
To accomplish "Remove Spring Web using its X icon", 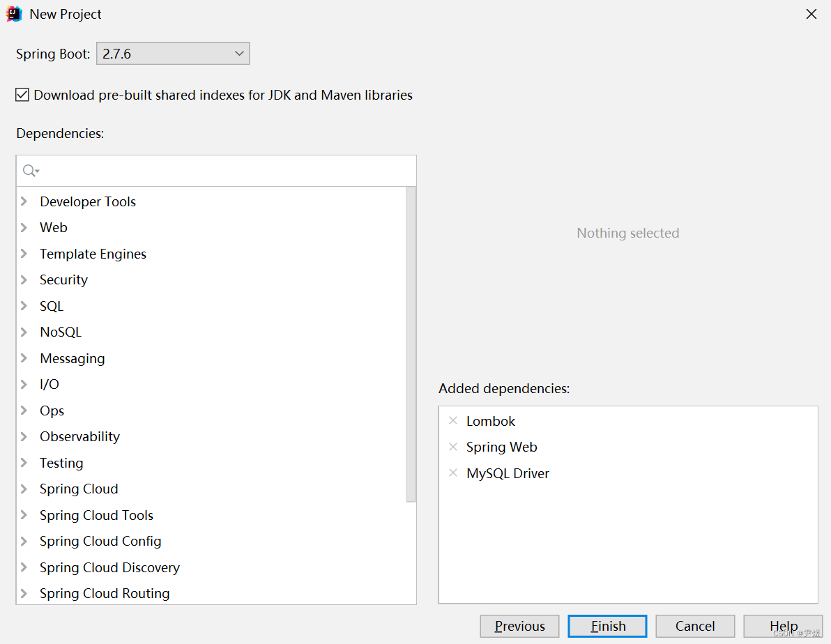I will point(454,447).
